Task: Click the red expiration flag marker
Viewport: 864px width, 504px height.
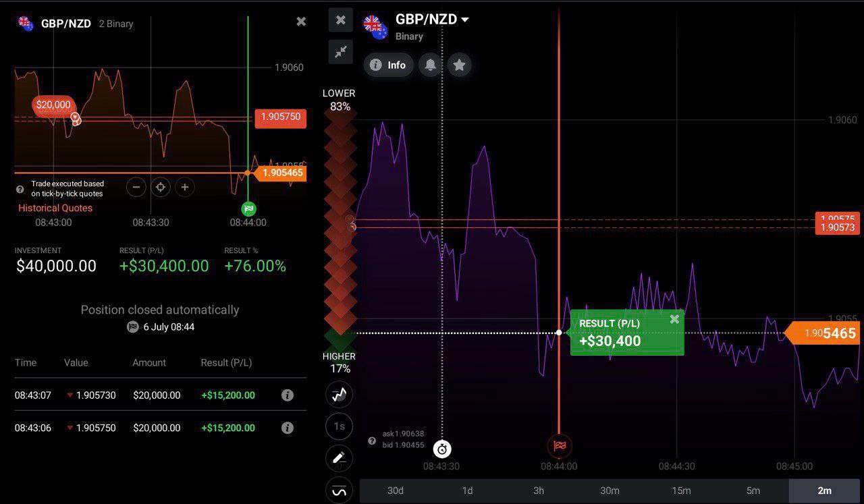Action: (x=559, y=445)
